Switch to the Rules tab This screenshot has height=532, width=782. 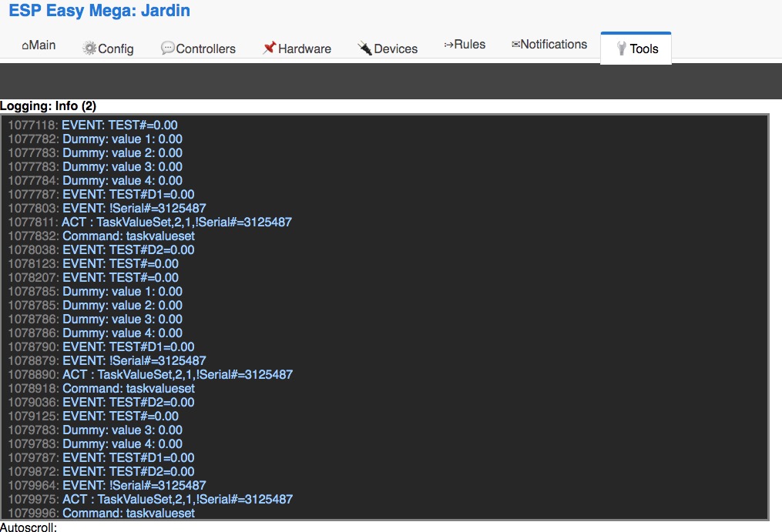pyautogui.click(x=465, y=45)
